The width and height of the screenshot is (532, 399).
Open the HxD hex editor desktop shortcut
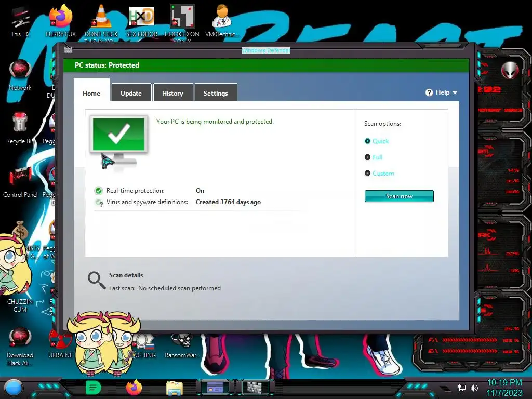141,22
